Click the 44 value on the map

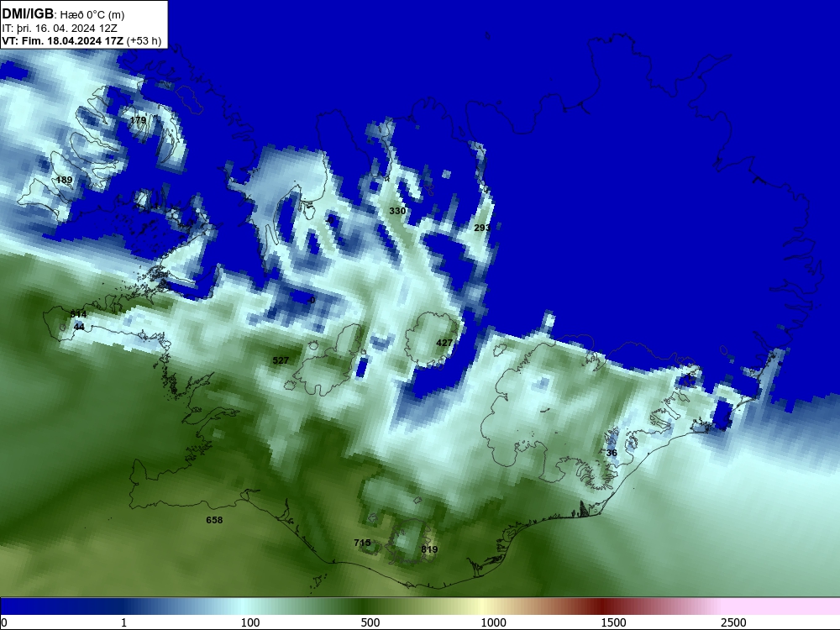click(x=79, y=327)
